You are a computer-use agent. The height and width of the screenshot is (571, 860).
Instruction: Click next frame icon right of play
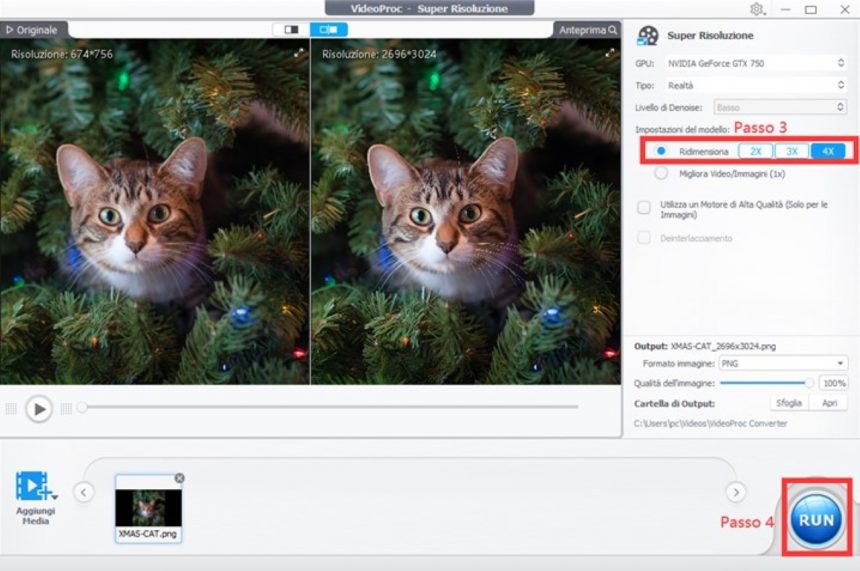pos(66,409)
